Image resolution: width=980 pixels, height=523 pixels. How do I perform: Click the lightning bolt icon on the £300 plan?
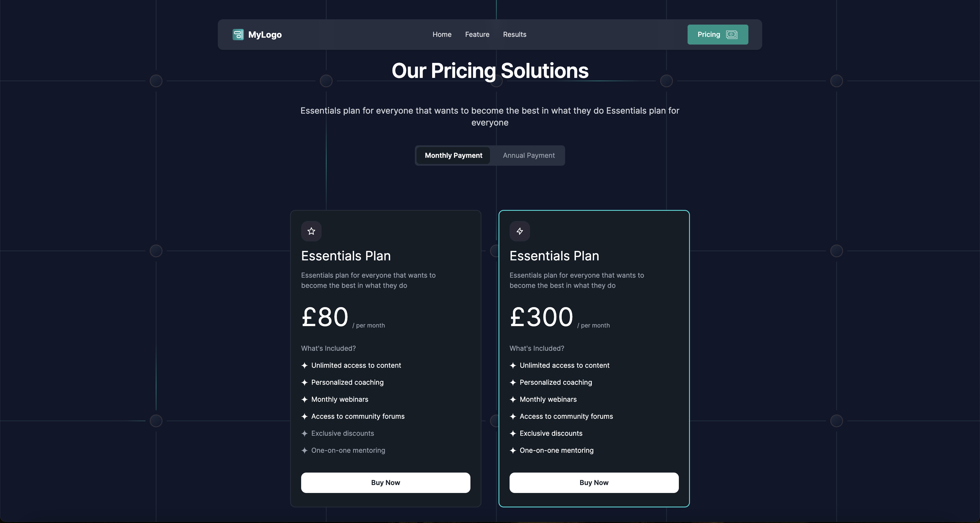520,231
